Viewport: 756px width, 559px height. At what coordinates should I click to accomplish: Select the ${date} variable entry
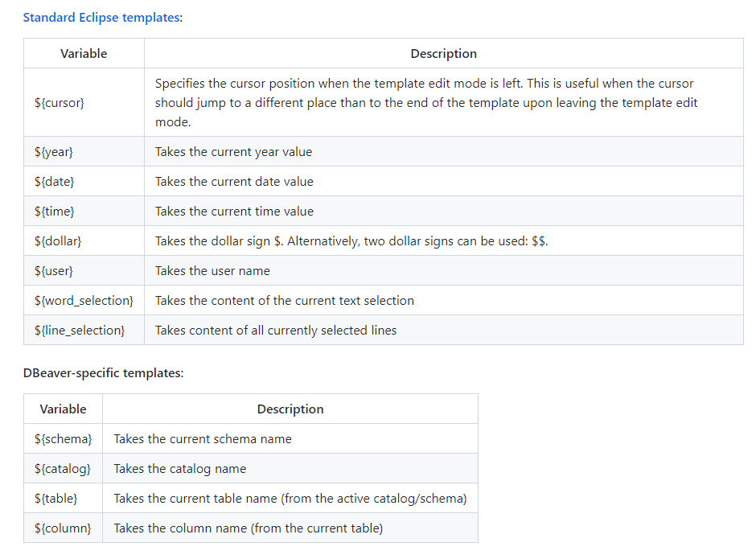[54, 182]
